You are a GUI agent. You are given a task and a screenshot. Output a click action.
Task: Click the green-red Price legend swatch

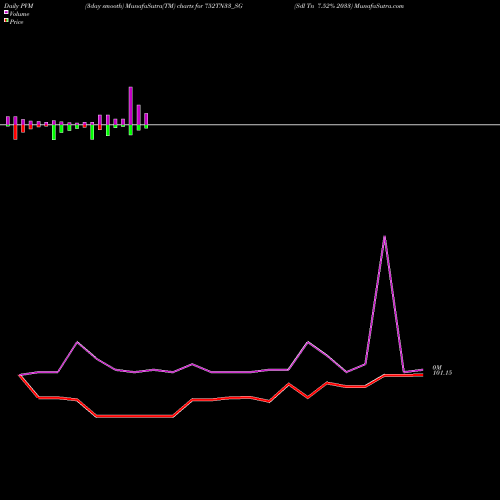[x=6, y=20]
